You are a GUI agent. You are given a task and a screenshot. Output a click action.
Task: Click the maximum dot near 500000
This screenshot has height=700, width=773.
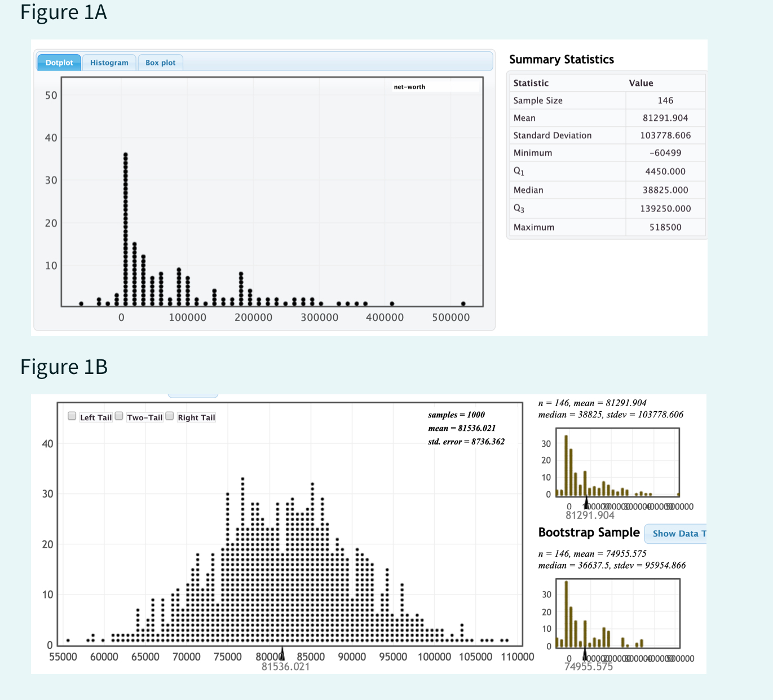[463, 303]
